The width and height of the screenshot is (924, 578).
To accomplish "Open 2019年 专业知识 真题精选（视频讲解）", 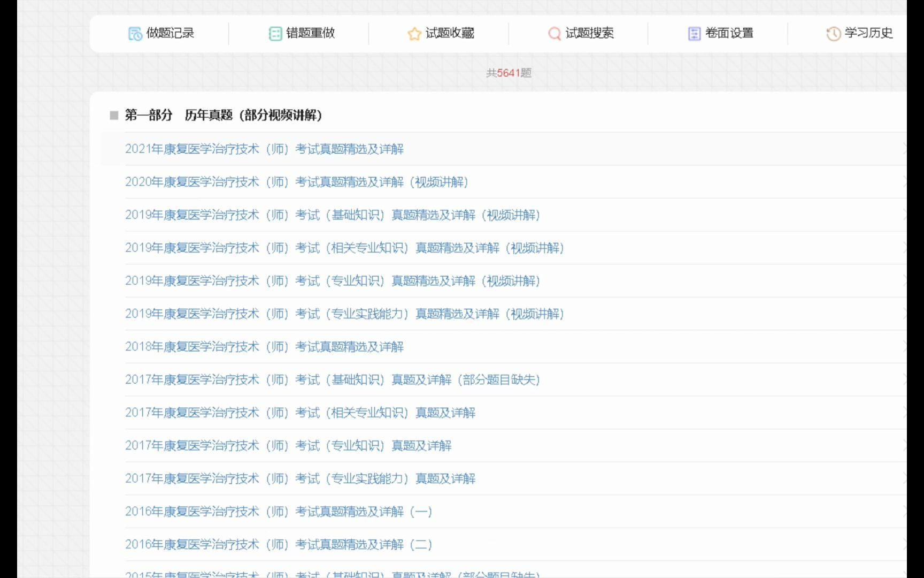I will [333, 280].
